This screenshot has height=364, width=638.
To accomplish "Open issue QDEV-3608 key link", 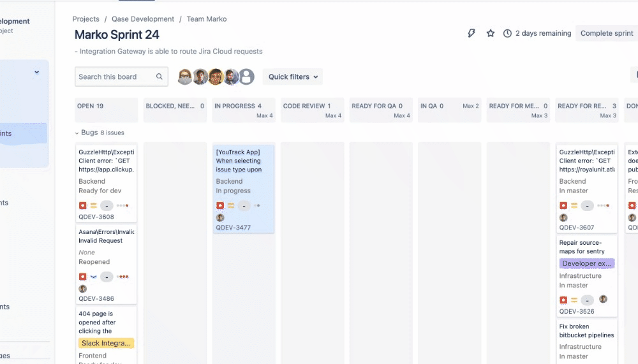I will coord(96,217).
